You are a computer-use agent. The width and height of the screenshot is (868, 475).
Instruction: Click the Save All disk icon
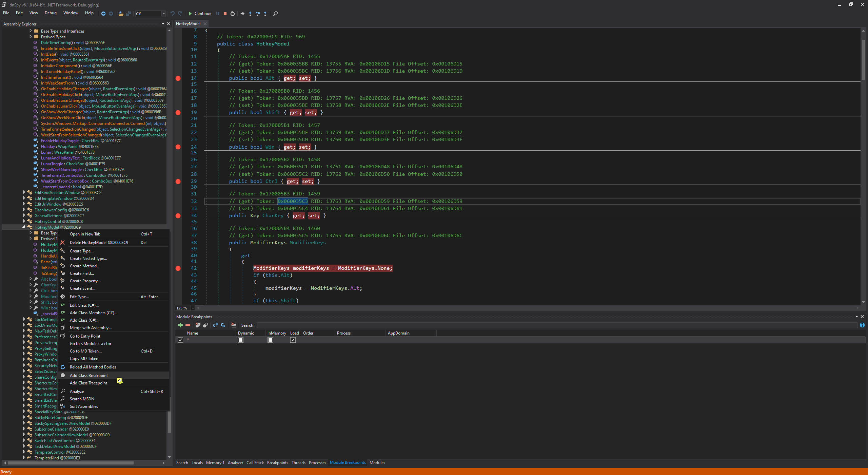coord(129,14)
